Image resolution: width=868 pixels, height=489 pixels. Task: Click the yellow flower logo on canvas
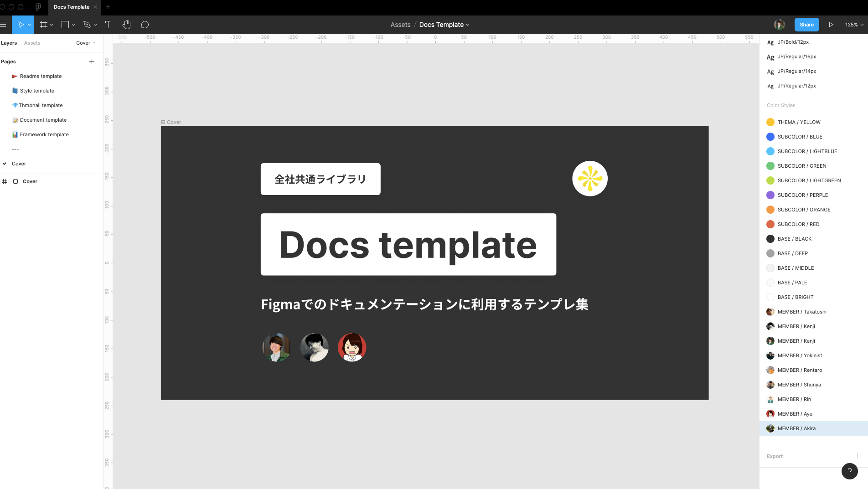(590, 179)
